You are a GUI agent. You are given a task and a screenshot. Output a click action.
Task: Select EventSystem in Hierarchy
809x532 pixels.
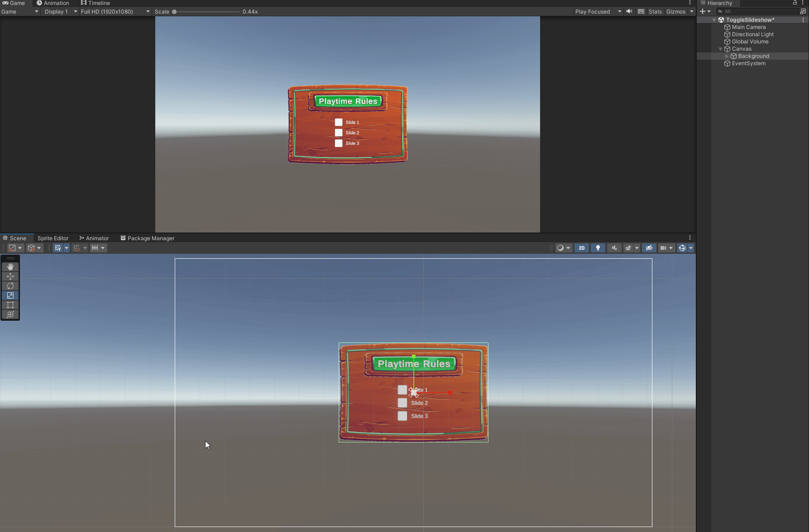pyautogui.click(x=749, y=63)
